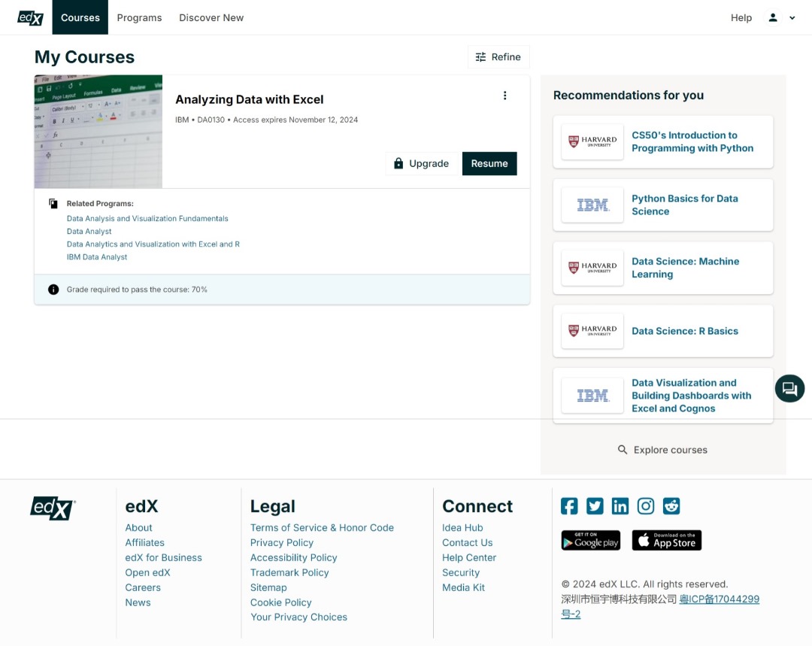This screenshot has height=646, width=812.
Task: Open the News footer link
Action: tap(138, 602)
